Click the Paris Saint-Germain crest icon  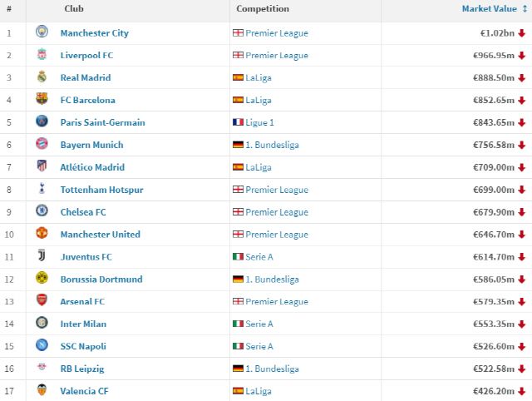[42, 122]
